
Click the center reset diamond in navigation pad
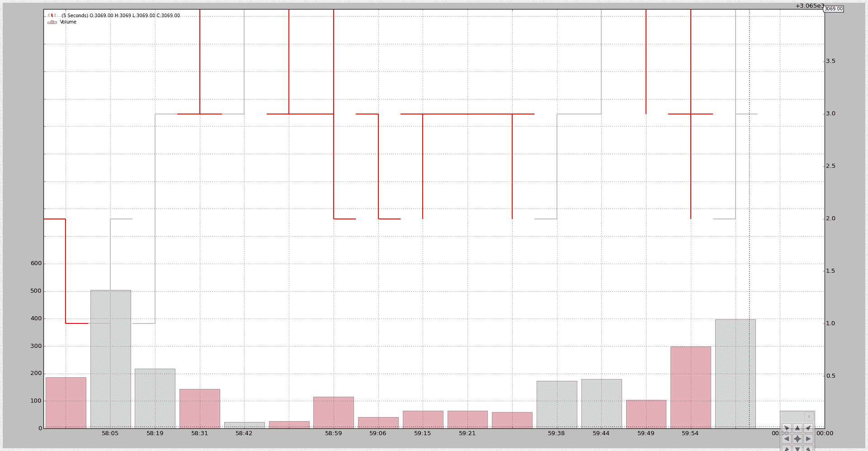[797, 439]
